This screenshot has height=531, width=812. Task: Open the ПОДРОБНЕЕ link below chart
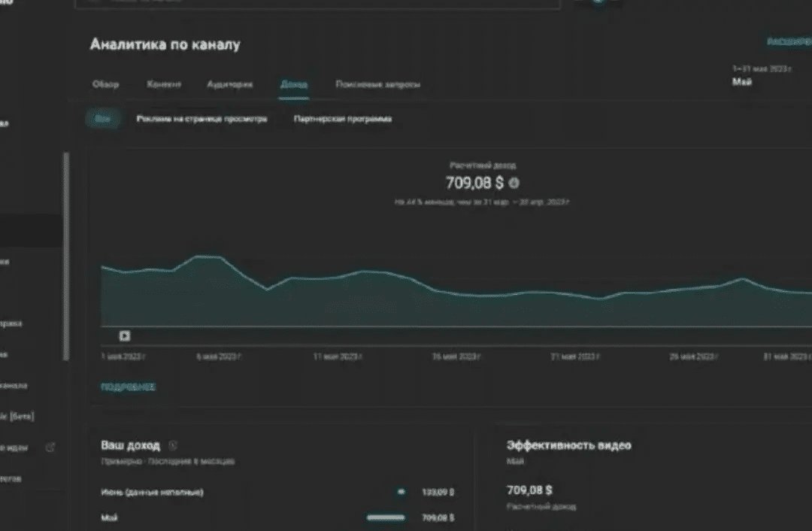tap(128, 387)
